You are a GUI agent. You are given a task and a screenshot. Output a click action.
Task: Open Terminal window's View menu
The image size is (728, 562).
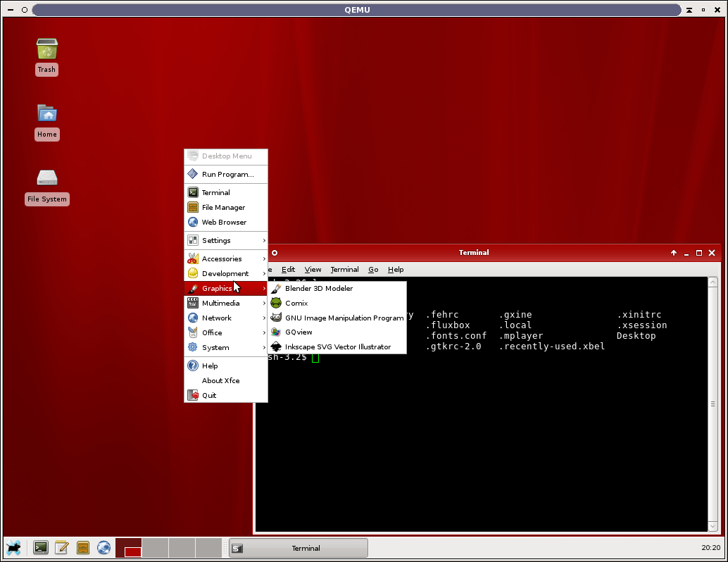click(313, 270)
